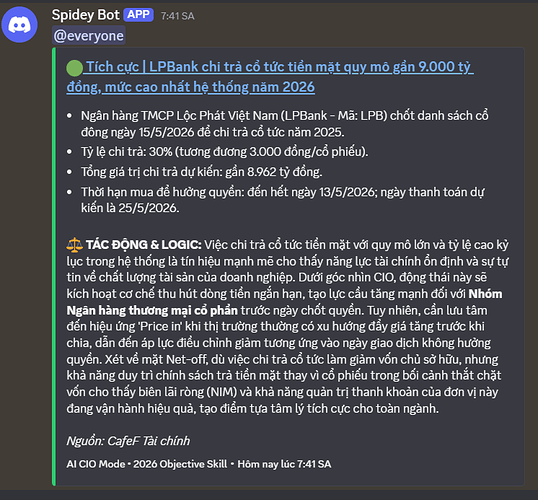The width and height of the screenshot is (538, 500).
Task: Click the Hôm nay lúc 7:41 SA footer
Action: (x=284, y=464)
